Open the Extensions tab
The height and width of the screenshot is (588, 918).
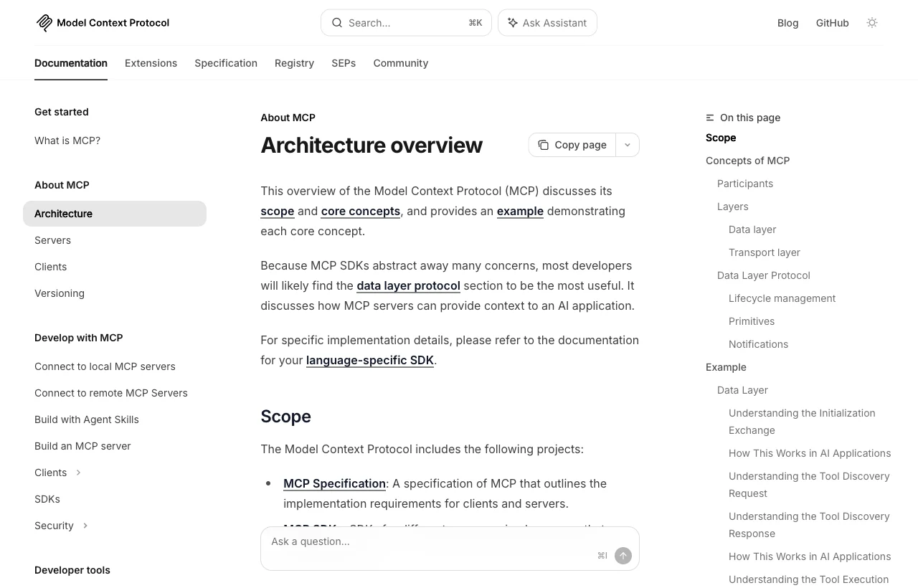point(151,63)
